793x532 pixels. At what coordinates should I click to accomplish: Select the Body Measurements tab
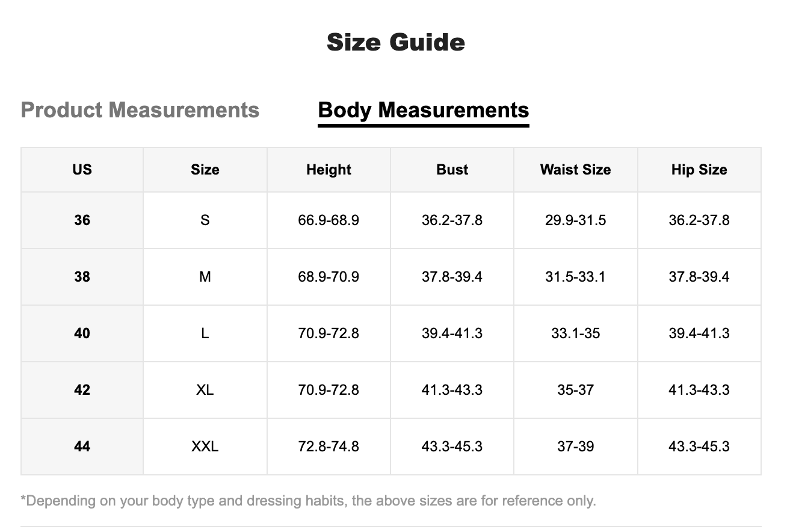(x=423, y=110)
